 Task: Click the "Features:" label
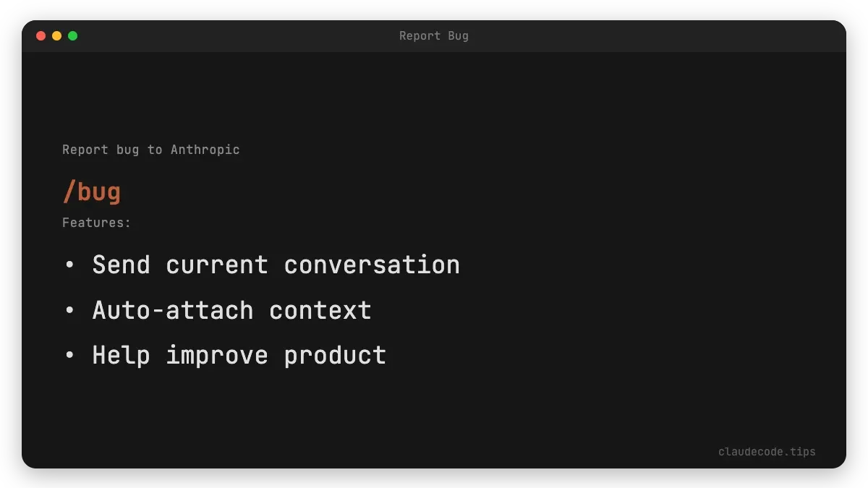coord(96,223)
